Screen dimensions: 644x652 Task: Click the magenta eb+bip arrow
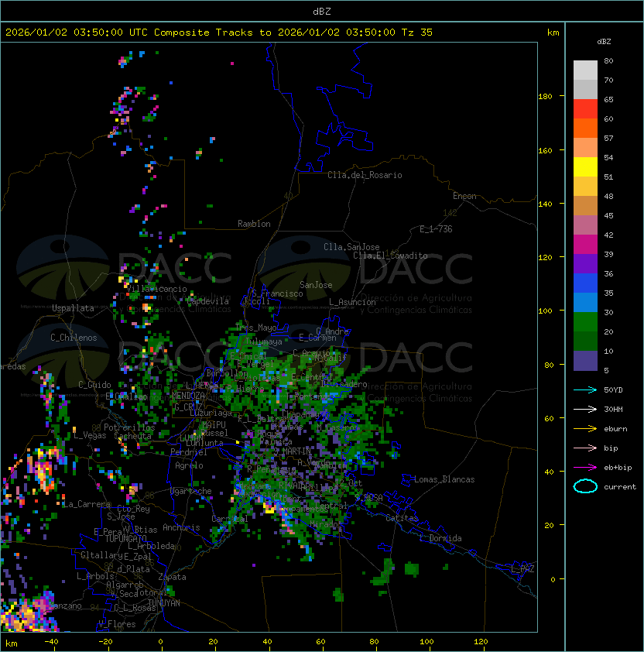[x=585, y=468]
